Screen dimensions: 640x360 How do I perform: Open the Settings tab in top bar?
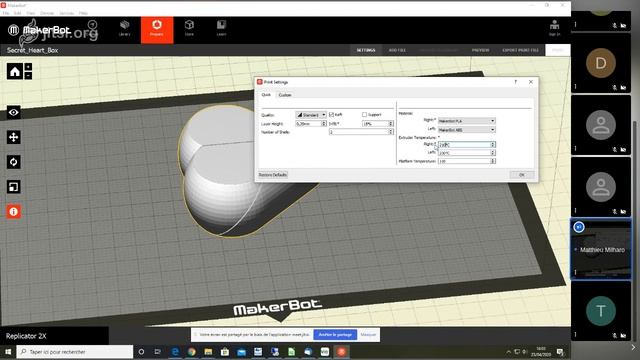366,50
